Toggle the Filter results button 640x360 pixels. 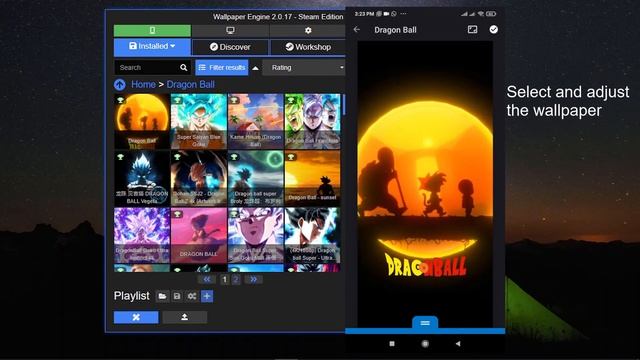pyautogui.click(x=222, y=68)
